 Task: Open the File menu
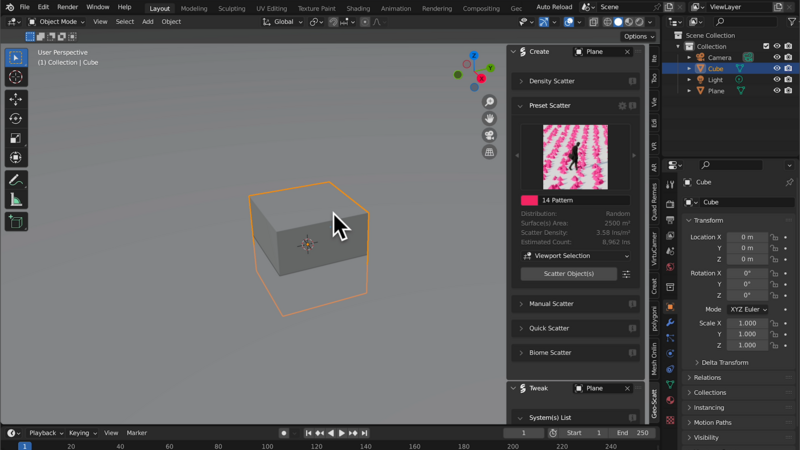click(24, 7)
